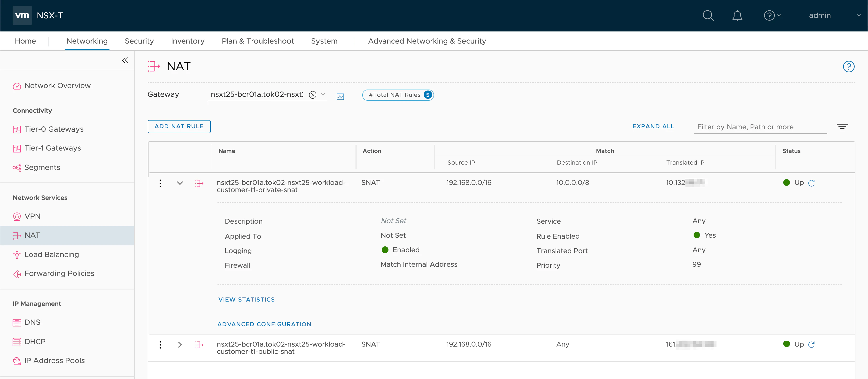Click EXPAND ALL link
The width and height of the screenshot is (868, 379).
tap(653, 126)
